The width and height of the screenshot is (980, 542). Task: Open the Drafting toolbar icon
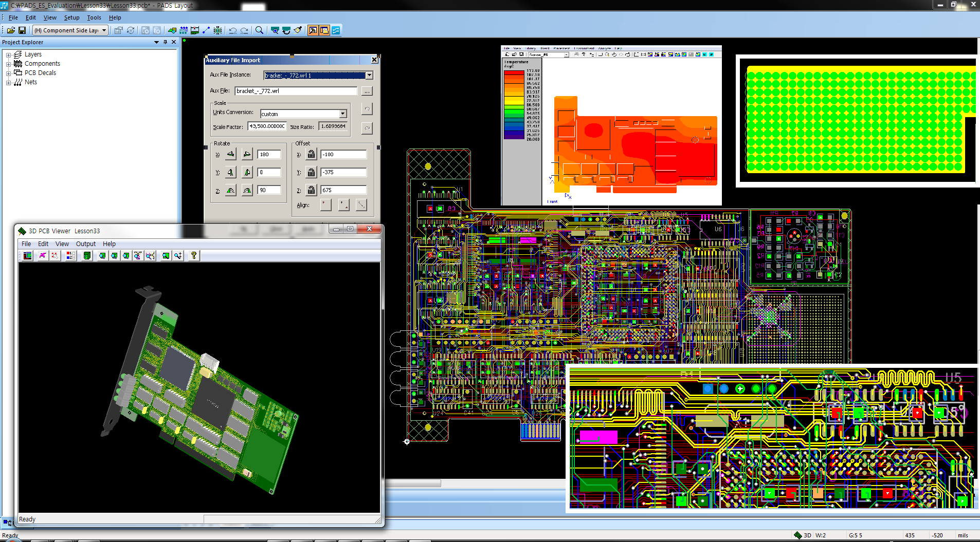[172, 30]
